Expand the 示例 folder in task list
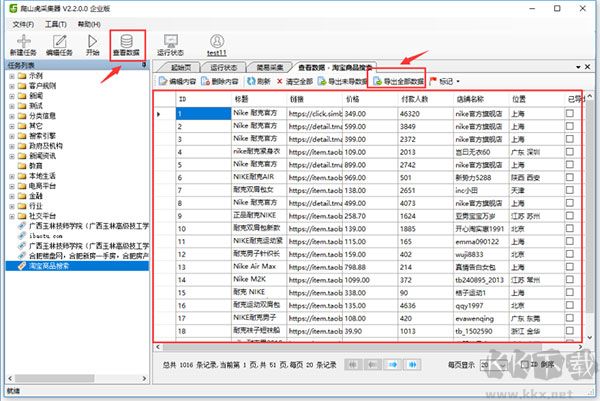 coord(12,76)
